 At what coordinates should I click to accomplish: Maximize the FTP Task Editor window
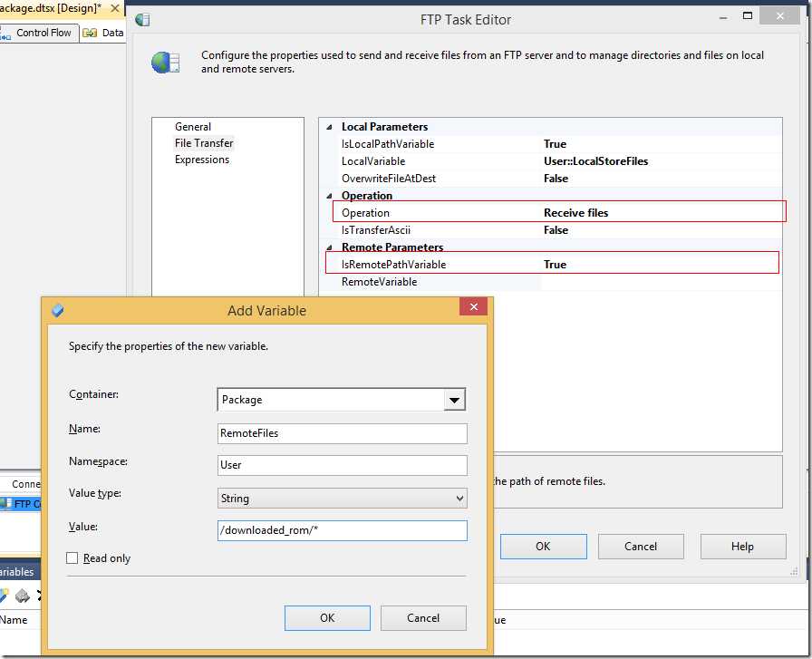pos(748,16)
